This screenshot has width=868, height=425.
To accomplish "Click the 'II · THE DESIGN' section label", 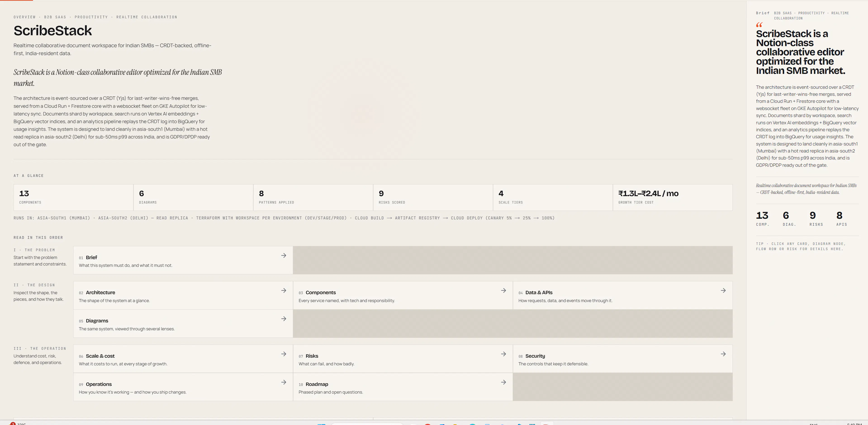I will tap(34, 285).
